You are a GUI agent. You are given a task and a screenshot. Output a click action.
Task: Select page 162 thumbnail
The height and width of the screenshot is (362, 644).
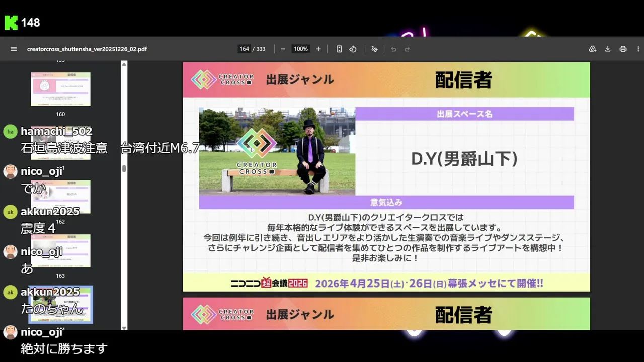pos(60,197)
